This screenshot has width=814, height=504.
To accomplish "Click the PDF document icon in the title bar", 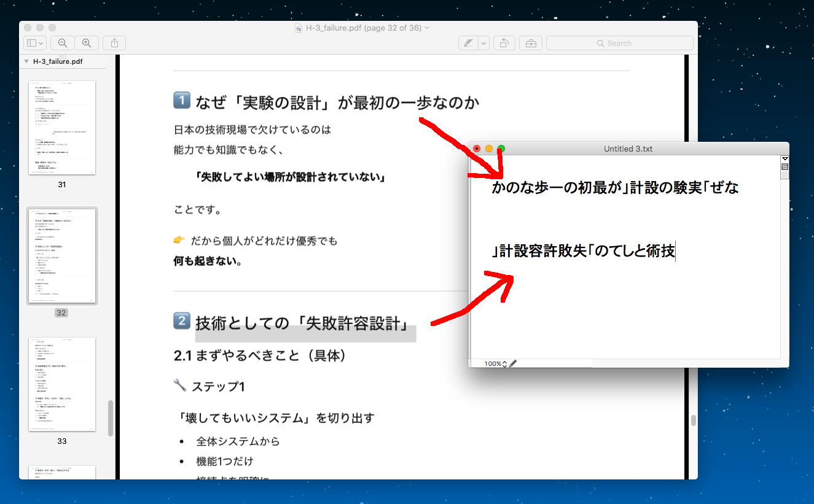I will point(299,28).
